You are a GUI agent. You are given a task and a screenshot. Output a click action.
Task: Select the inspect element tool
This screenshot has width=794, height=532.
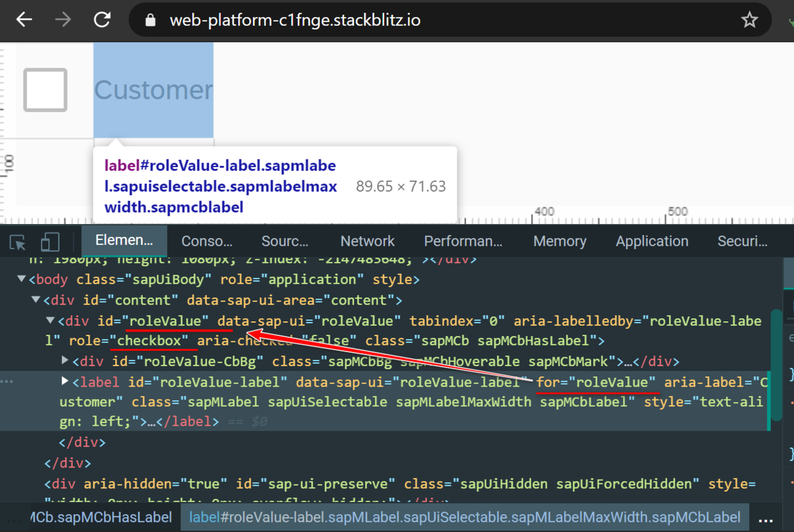click(17, 242)
